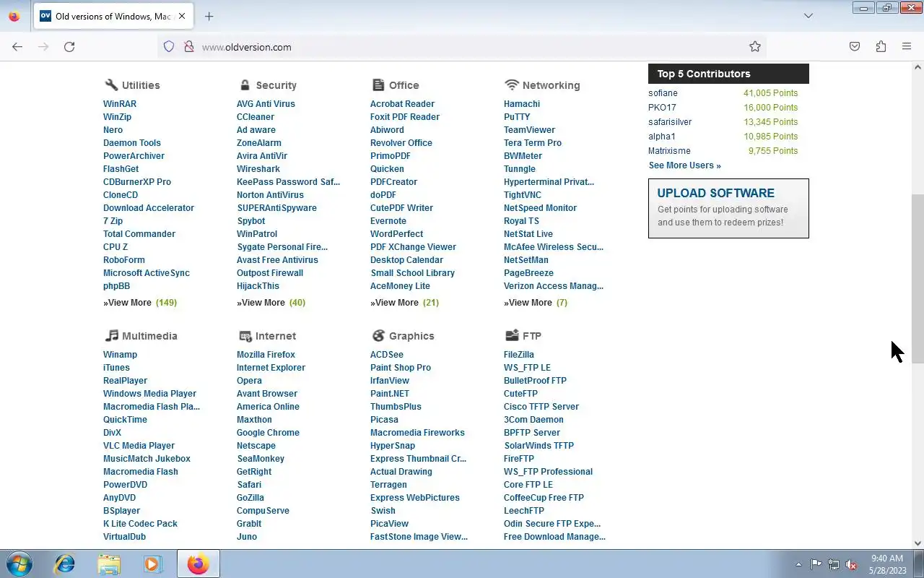This screenshot has height=578, width=924.
Task: Click the network tray icon
Action: click(x=834, y=564)
